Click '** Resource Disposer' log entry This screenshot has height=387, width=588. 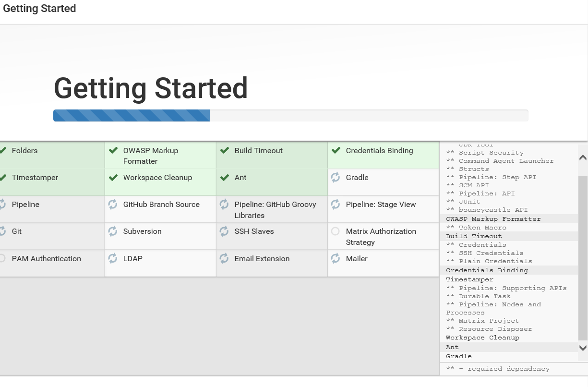(489, 329)
